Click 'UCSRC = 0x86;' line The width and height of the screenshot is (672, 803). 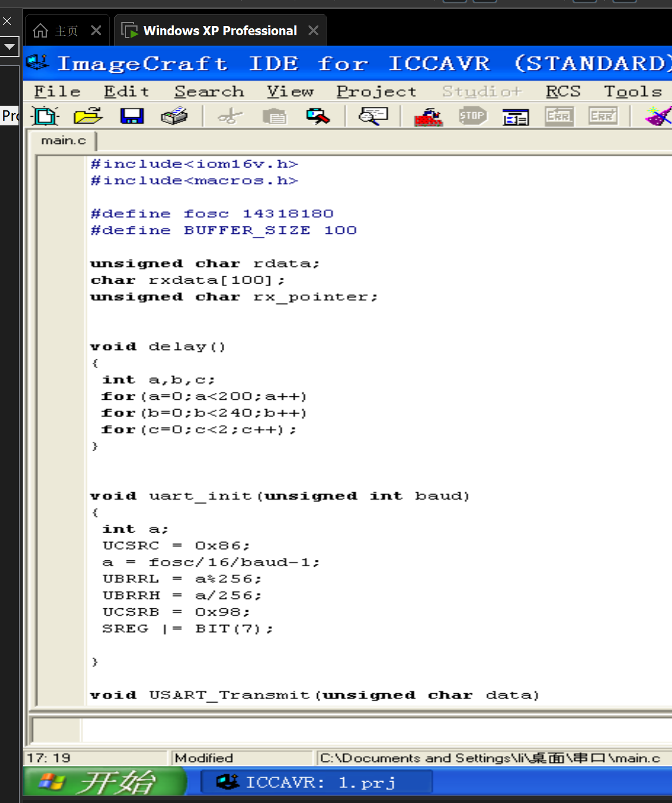(176, 545)
